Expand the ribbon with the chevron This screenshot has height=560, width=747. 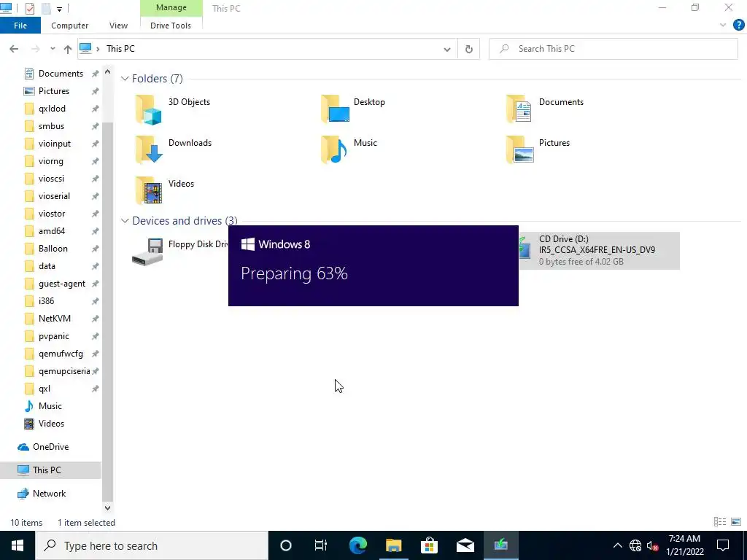(x=723, y=26)
